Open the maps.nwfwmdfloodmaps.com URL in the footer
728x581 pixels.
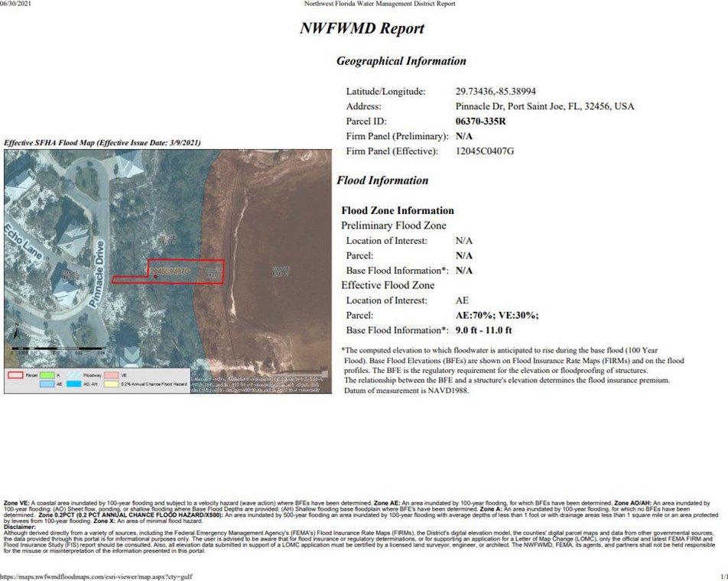[x=96, y=576]
